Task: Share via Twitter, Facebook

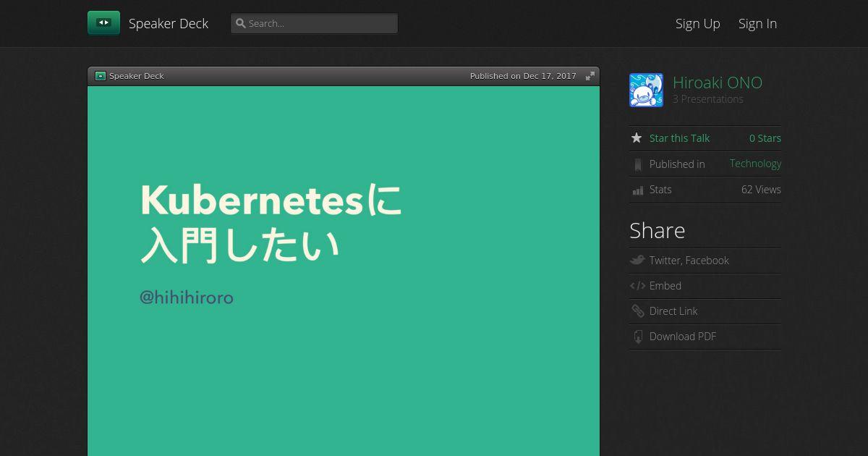Action: coord(689,261)
